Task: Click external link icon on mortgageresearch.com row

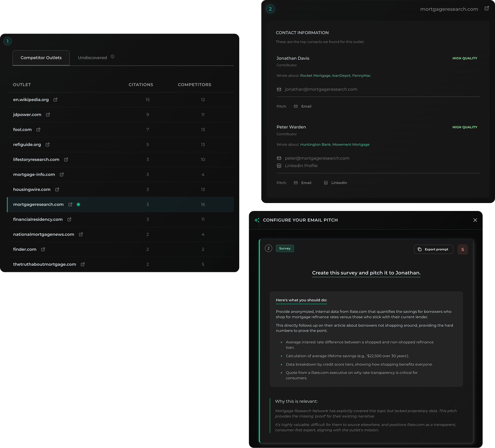Action: (70, 204)
